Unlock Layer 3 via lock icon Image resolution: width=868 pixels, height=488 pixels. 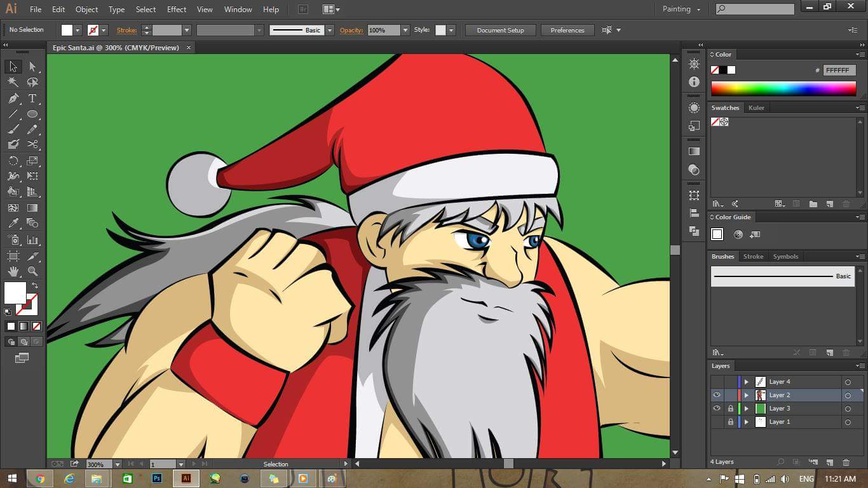(x=730, y=409)
